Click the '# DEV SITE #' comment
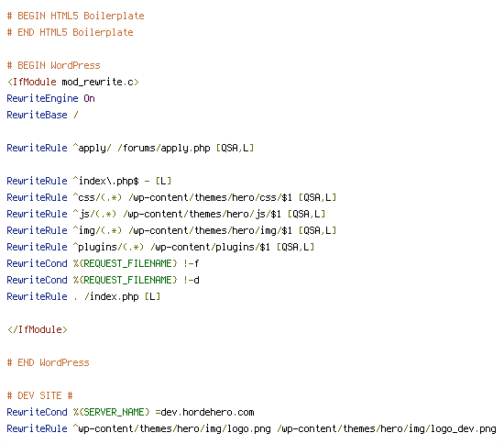 [x=39, y=395]
